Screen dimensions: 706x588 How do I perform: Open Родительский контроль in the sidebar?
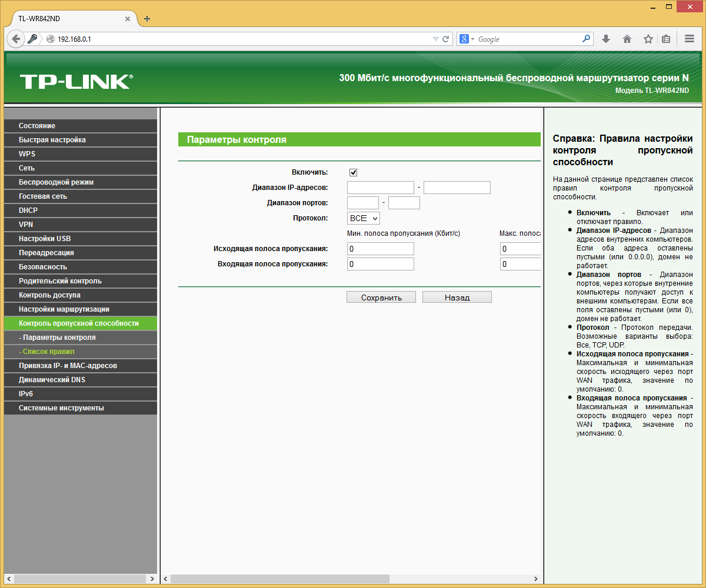coord(81,281)
